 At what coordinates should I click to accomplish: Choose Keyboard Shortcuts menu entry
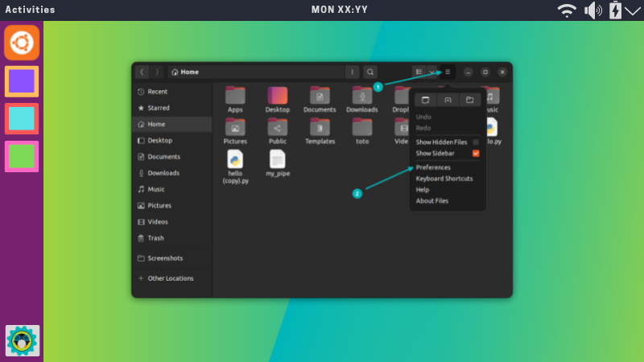444,179
